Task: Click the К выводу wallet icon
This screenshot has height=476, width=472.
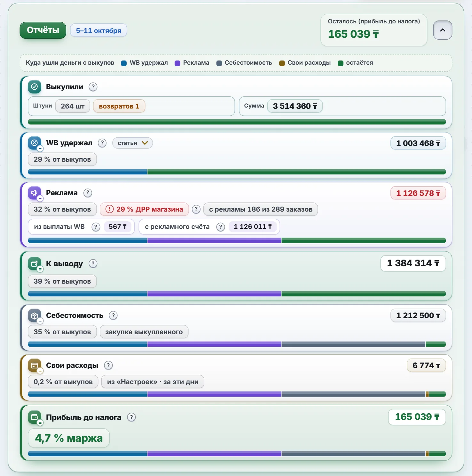Action: [x=35, y=264]
